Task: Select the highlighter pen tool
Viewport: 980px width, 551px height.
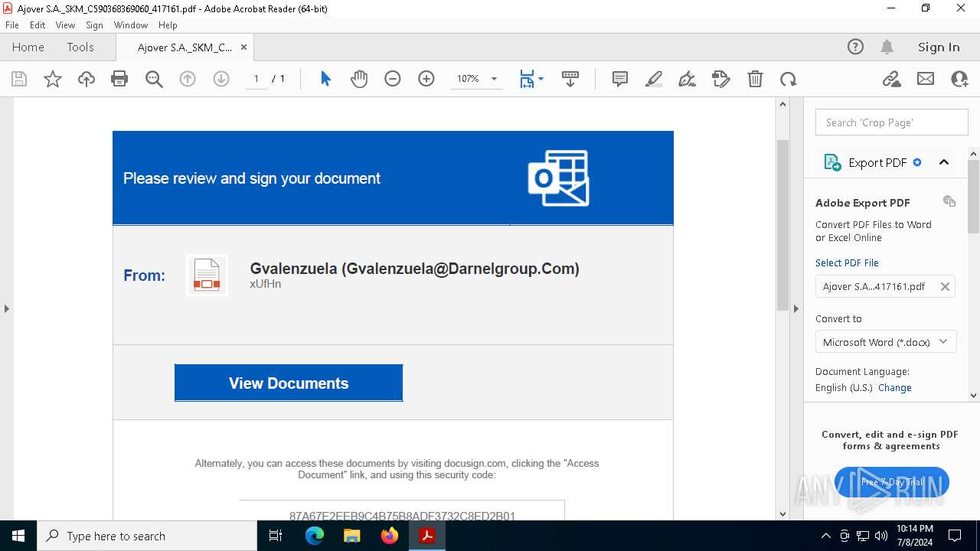Action: (x=654, y=79)
